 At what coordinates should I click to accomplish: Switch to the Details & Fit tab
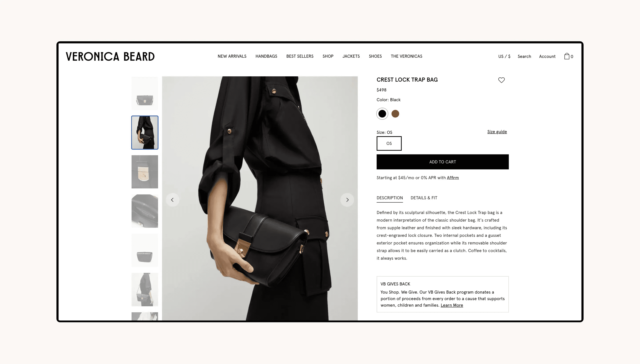pos(424,198)
